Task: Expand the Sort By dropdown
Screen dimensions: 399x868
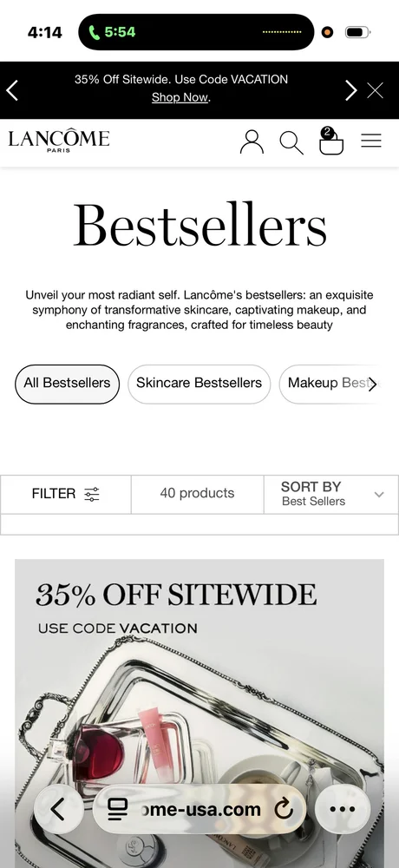Action: 331,494
